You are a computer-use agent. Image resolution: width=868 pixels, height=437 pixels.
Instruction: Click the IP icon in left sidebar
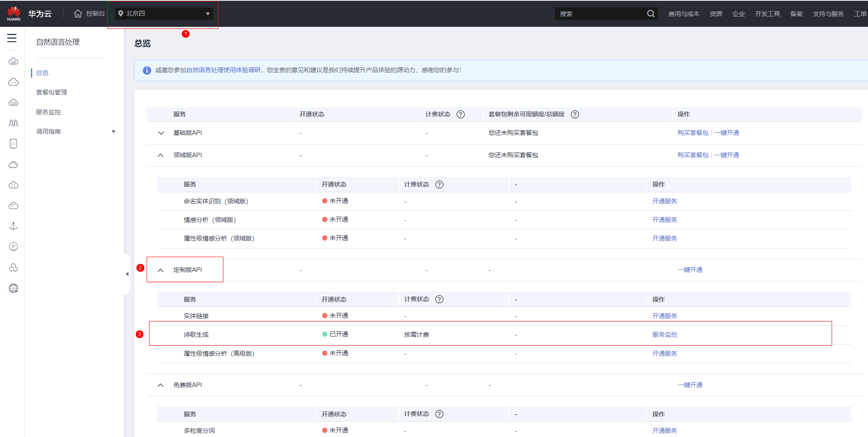pos(13,247)
